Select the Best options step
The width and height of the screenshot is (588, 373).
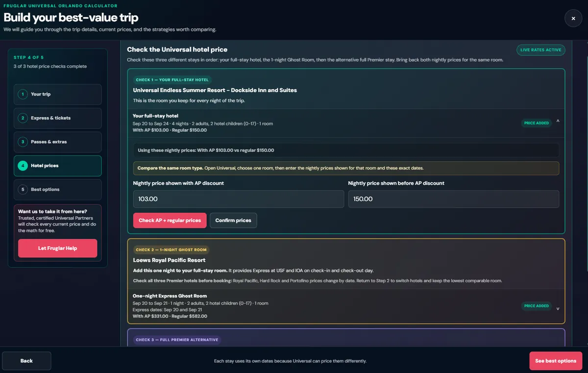point(58,189)
